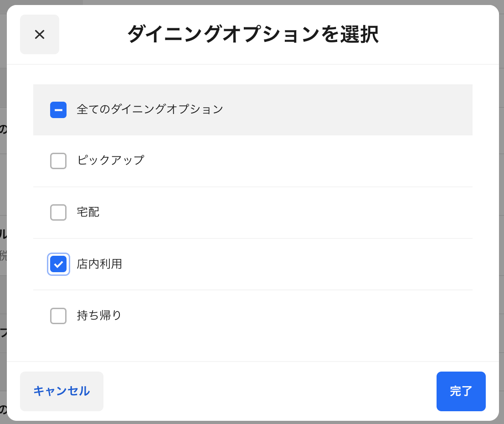Image resolution: width=504 pixels, height=424 pixels.
Task: Click the white checkmark icon beside 店内利用
Action: [x=58, y=264]
